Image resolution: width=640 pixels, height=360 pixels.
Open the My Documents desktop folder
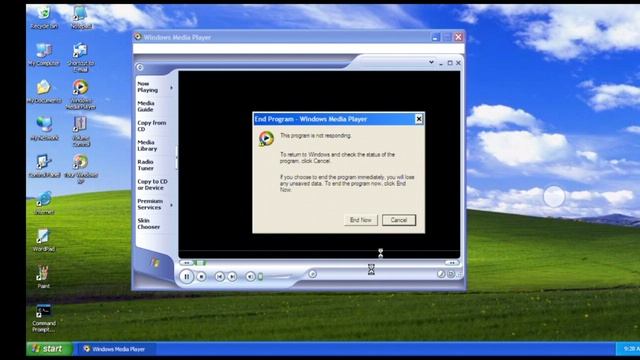pyautogui.click(x=44, y=92)
